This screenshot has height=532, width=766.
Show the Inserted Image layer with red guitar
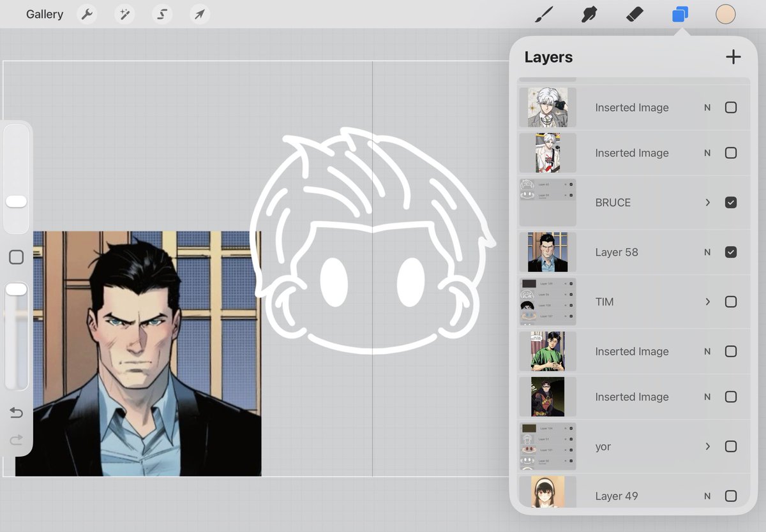[x=731, y=153]
